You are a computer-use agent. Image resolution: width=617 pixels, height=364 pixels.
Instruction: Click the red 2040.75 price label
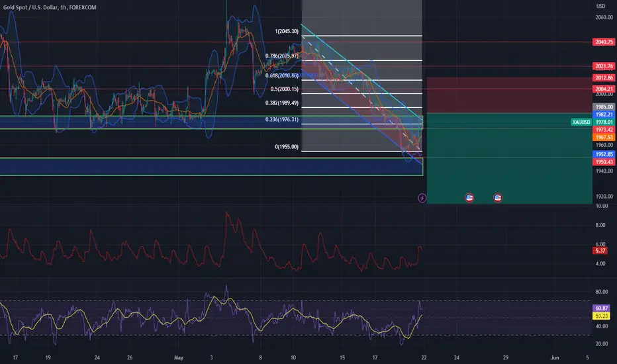[x=604, y=42]
